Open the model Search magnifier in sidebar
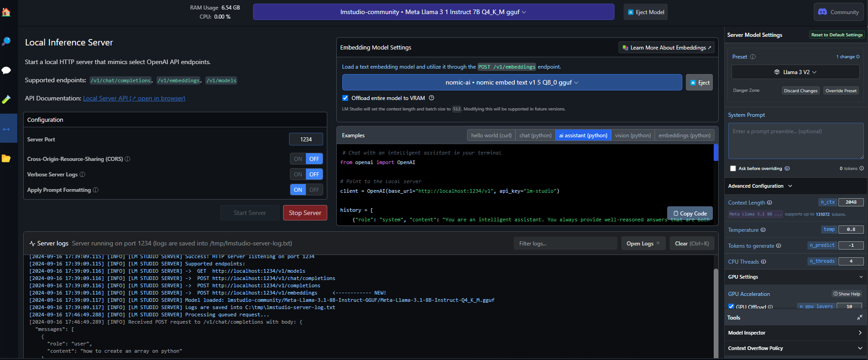Viewport: 868px width, 360px height. [x=6, y=41]
